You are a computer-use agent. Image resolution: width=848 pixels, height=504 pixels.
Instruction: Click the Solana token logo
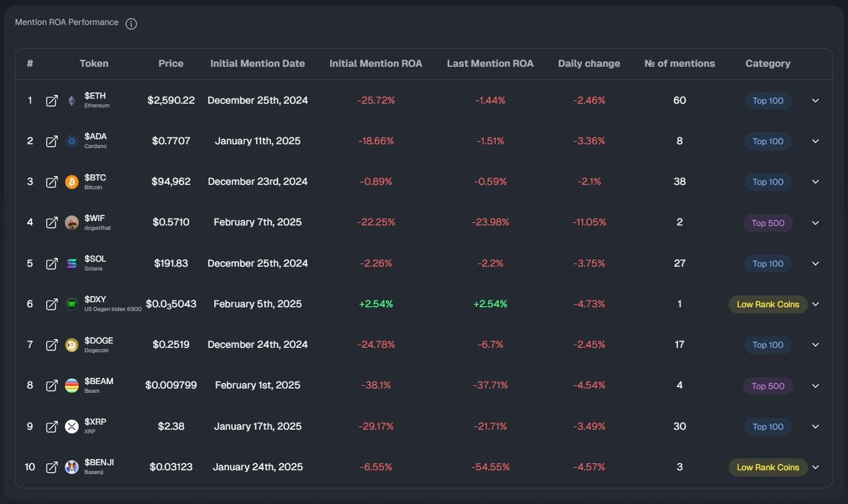[72, 264]
